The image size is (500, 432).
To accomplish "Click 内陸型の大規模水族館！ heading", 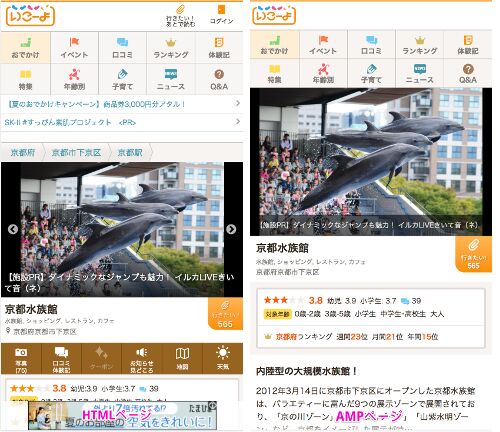I will click(307, 371).
